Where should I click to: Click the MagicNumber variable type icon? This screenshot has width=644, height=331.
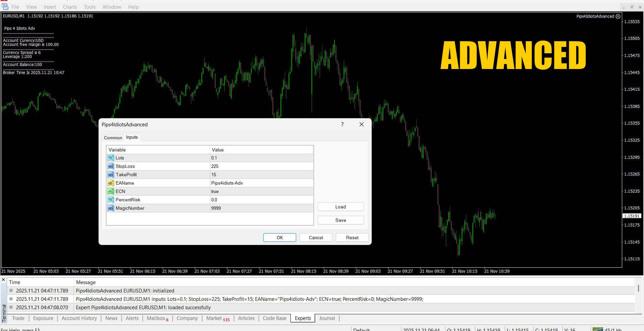pos(111,208)
